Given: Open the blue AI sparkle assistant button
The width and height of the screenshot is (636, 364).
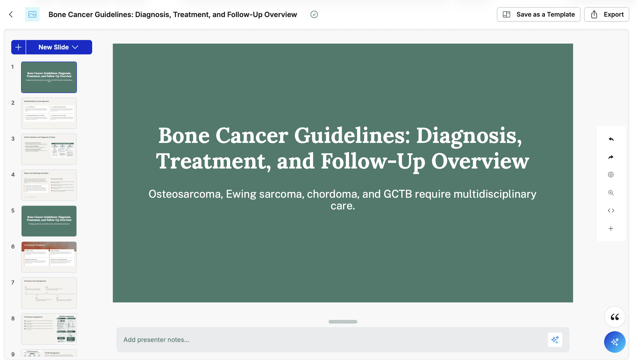Looking at the screenshot, I should pyautogui.click(x=615, y=342).
